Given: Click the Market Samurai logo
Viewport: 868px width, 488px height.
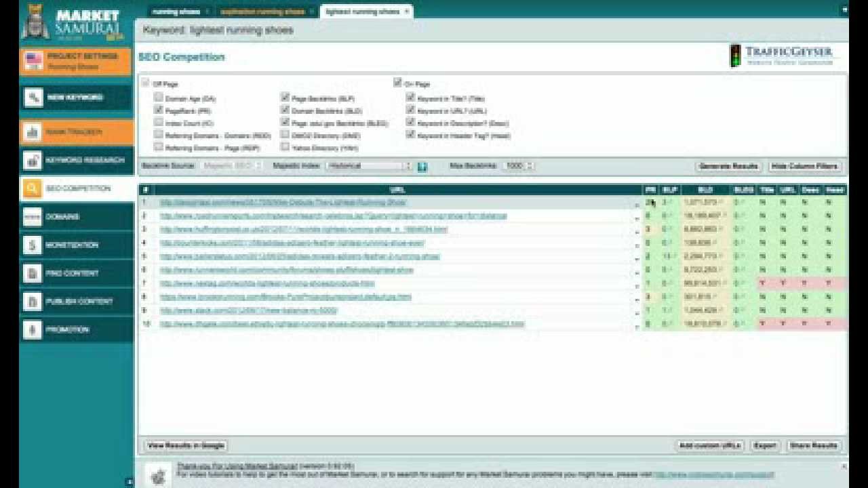Looking at the screenshot, I should click(73, 24).
